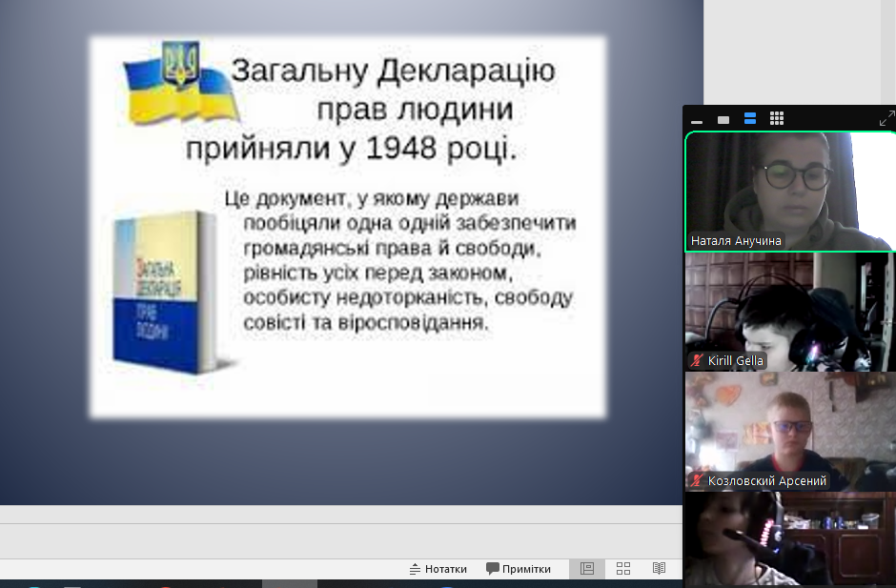Toggle the Примітки comments pane

pos(519,569)
